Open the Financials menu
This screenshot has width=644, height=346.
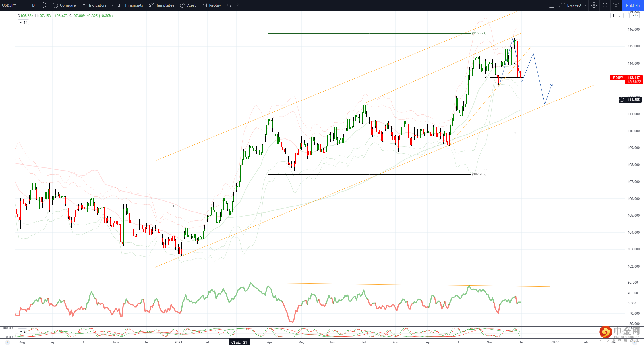pyautogui.click(x=131, y=5)
